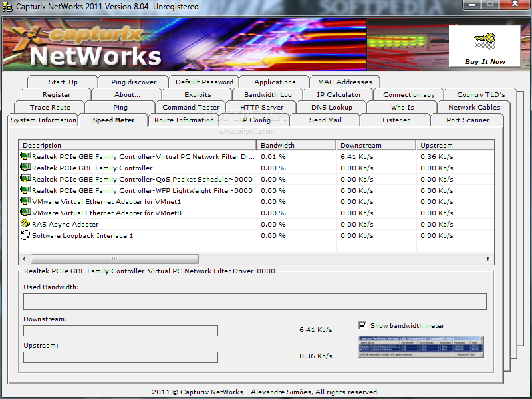Switch to the IP Config tab
The image size is (532, 399).
255,120
